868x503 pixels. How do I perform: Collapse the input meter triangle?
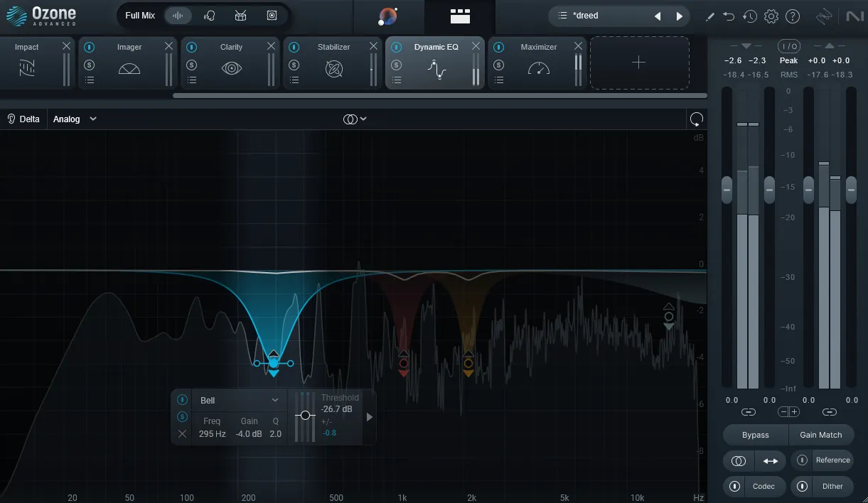(x=746, y=46)
